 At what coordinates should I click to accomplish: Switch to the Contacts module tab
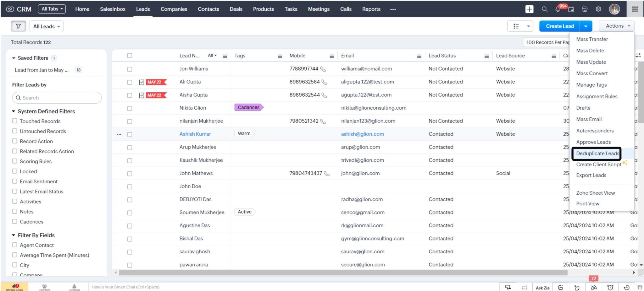(x=208, y=9)
